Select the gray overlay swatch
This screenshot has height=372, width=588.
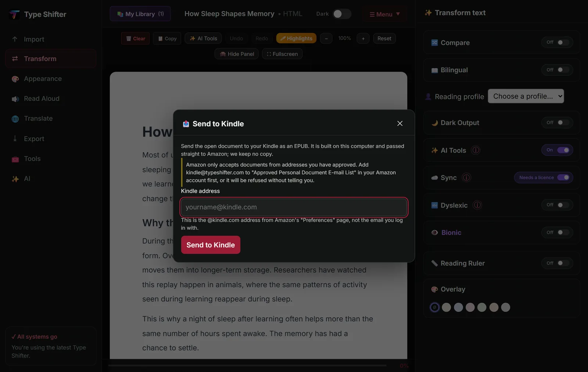[x=506, y=307]
